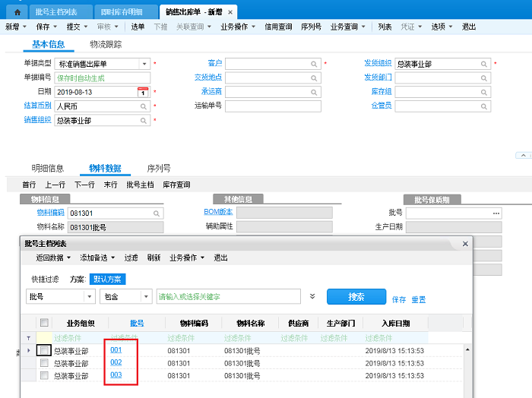This screenshot has height=398, width=532.
Task: Expand advanced filter double-chevron icon
Action: tap(312, 296)
